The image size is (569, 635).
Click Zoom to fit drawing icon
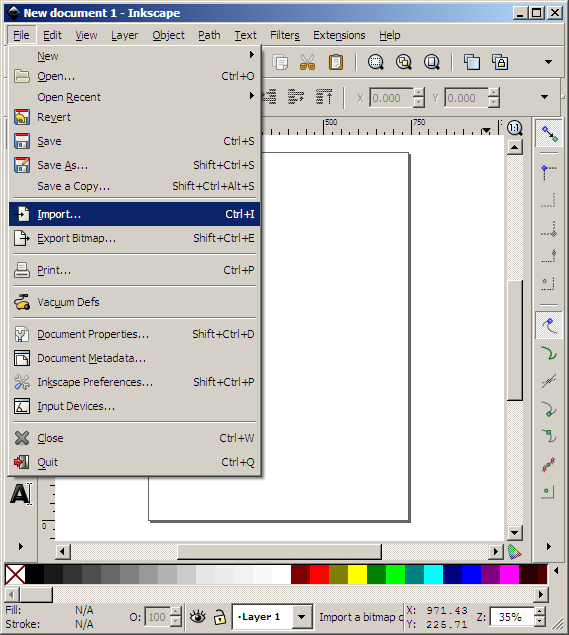[404, 62]
